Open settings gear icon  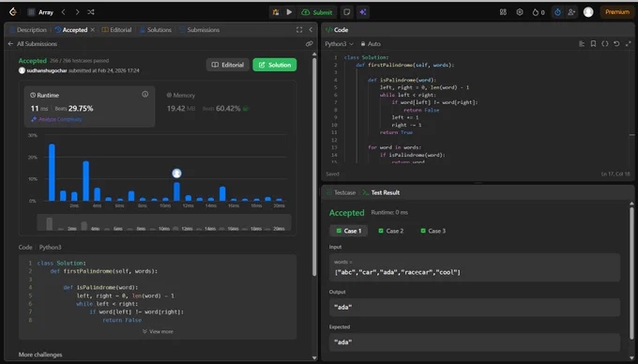pyautogui.click(x=520, y=12)
